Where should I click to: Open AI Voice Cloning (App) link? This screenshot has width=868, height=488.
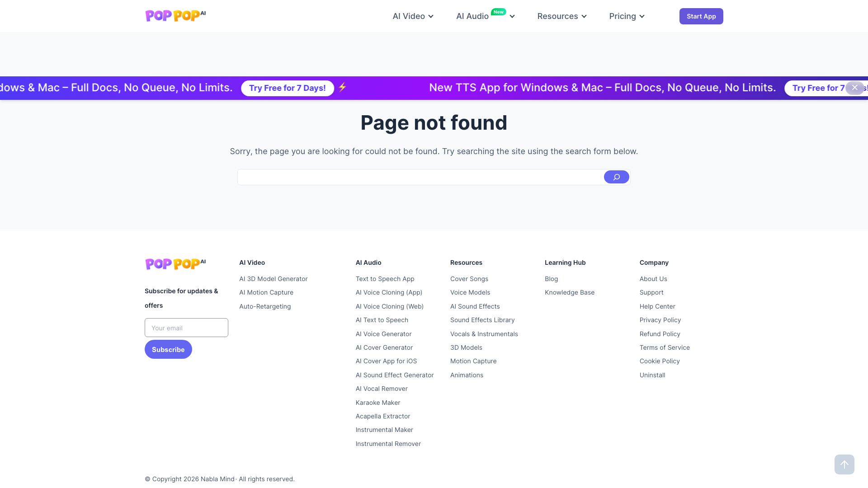(389, 292)
